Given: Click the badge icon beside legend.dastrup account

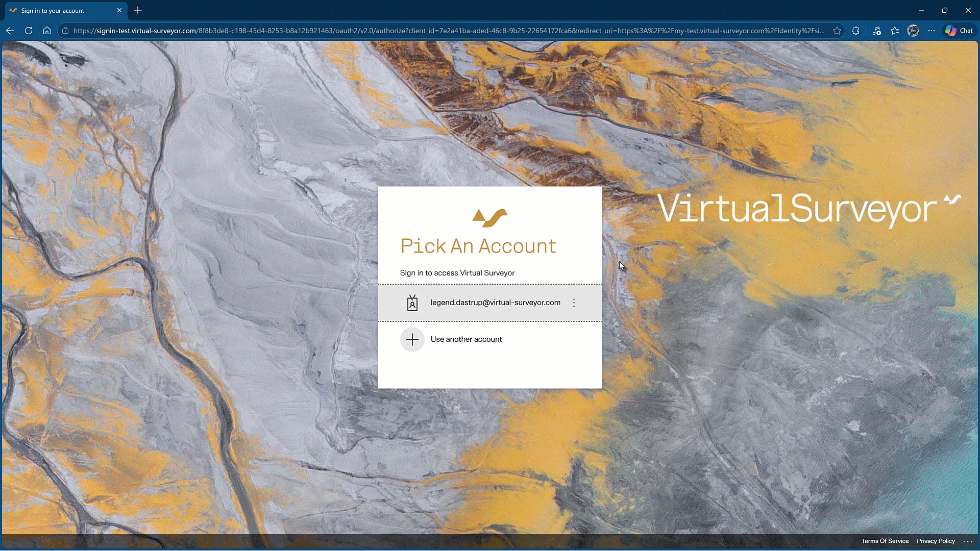Looking at the screenshot, I should point(412,303).
